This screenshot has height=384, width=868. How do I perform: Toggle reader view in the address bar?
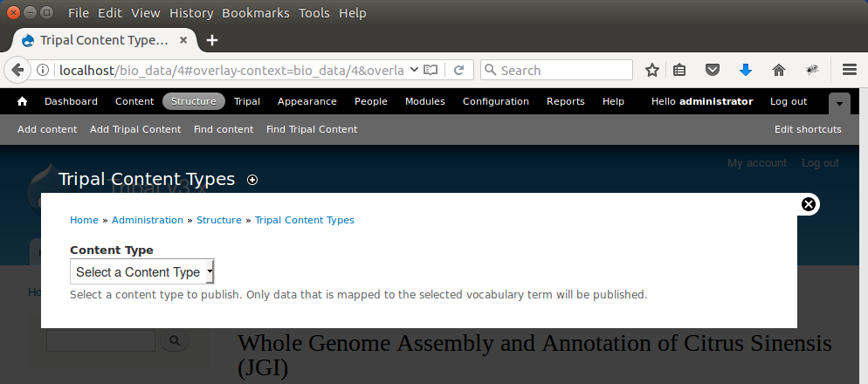(x=431, y=70)
